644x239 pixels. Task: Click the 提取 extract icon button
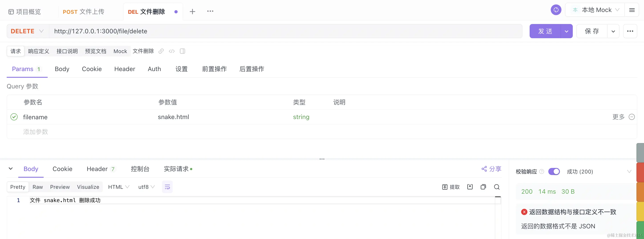(451, 187)
